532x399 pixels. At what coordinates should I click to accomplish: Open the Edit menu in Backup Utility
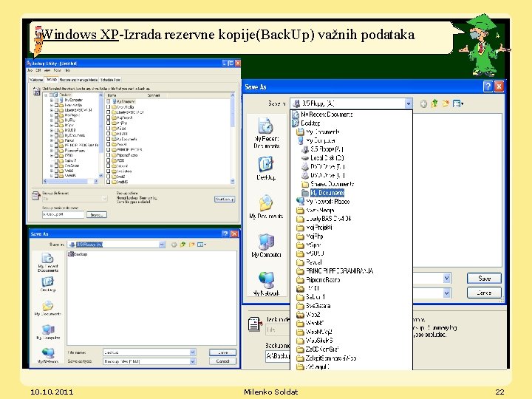click(38, 71)
